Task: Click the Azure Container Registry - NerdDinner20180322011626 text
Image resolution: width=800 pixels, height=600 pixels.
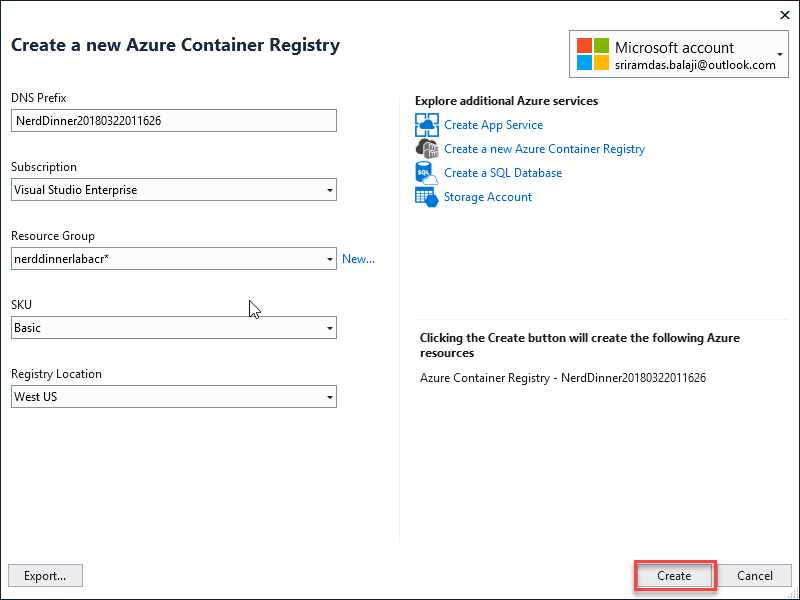Action: (563, 378)
